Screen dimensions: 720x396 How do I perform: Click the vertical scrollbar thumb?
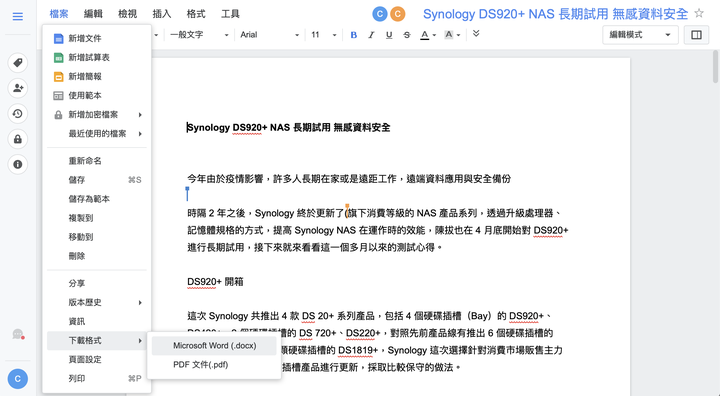click(x=715, y=67)
